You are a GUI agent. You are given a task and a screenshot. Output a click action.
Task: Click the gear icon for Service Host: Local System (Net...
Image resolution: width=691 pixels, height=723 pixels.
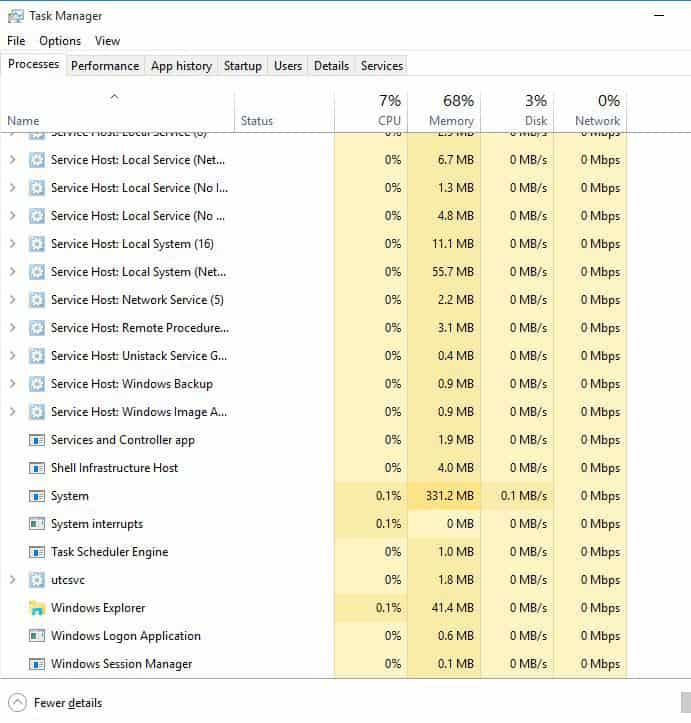pyautogui.click(x=36, y=272)
